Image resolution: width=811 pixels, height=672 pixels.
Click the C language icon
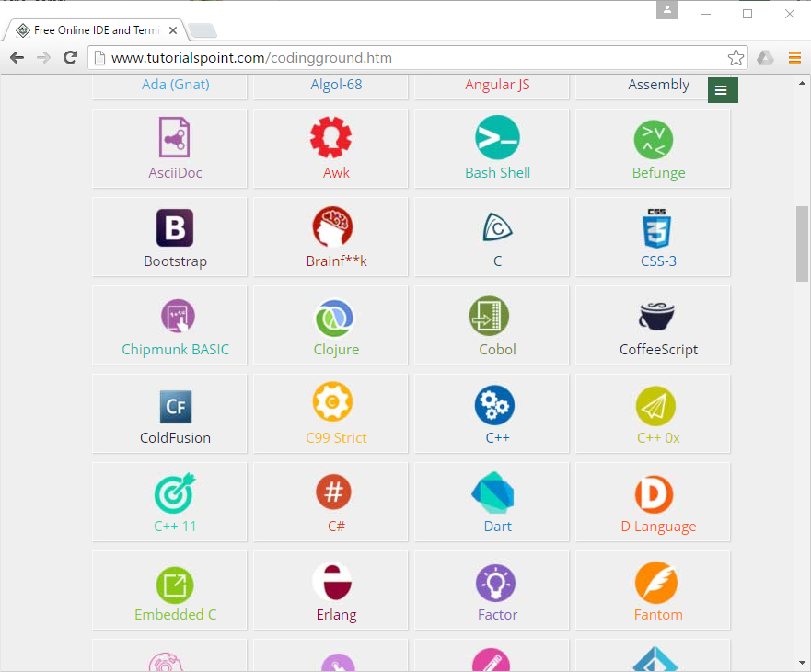[x=497, y=227]
